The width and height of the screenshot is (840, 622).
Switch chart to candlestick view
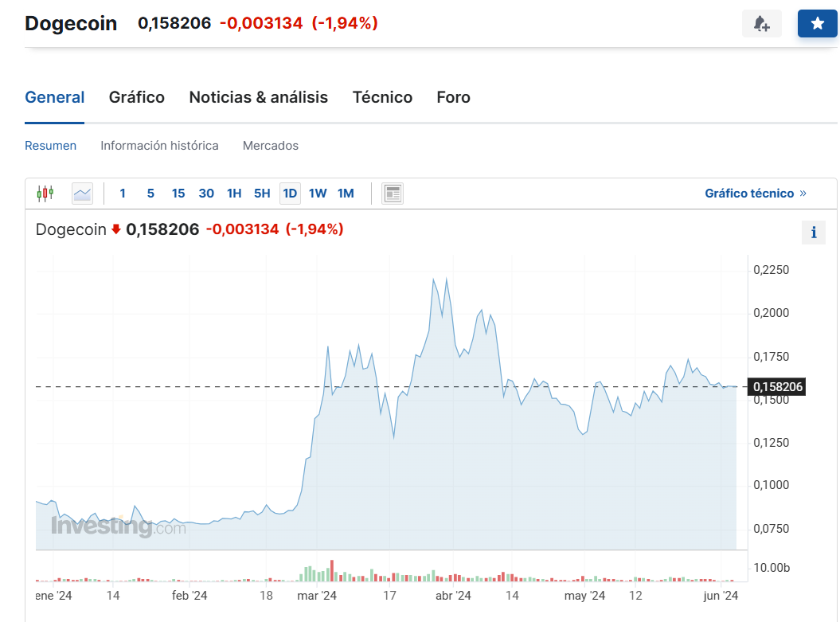(45, 193)
